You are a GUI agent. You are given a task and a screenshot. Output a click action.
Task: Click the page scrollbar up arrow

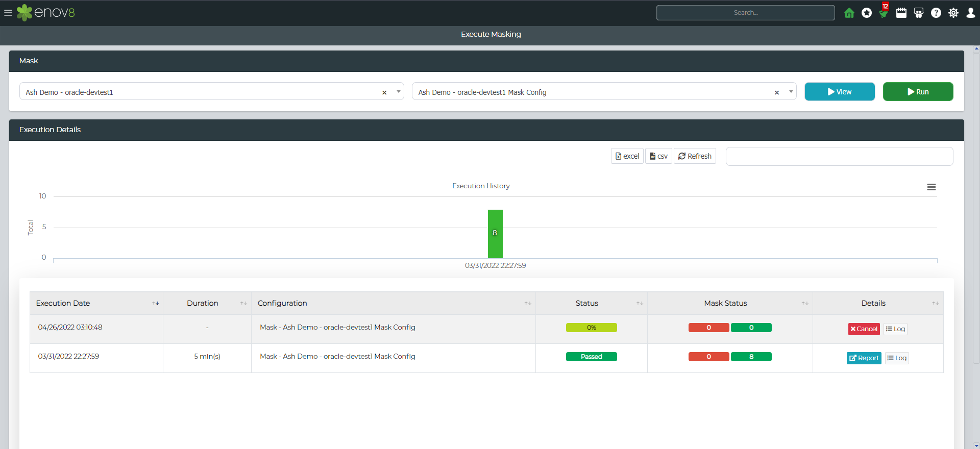[x=976, y=49]
